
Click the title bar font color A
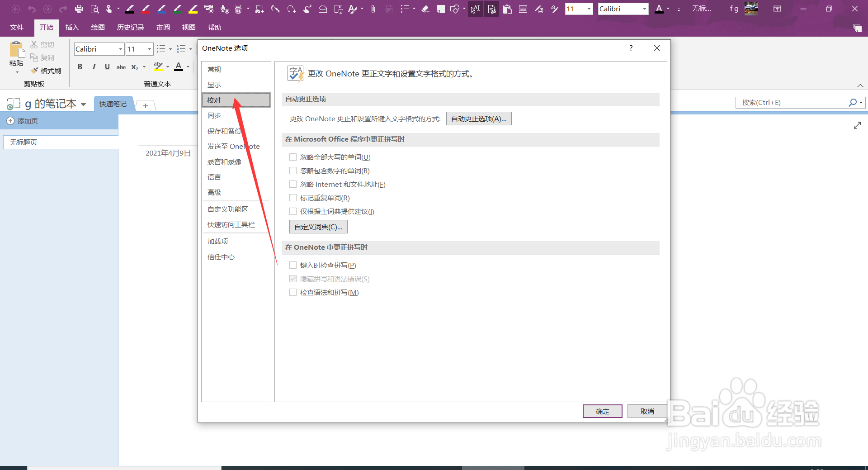(659, 9)
